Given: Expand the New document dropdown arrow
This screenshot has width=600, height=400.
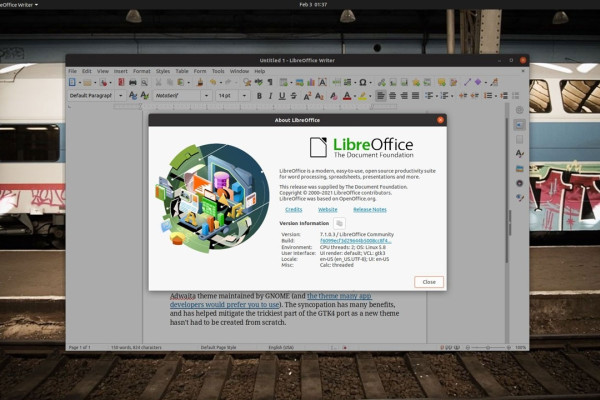Looking at the screenshot, I should point(79,82).
